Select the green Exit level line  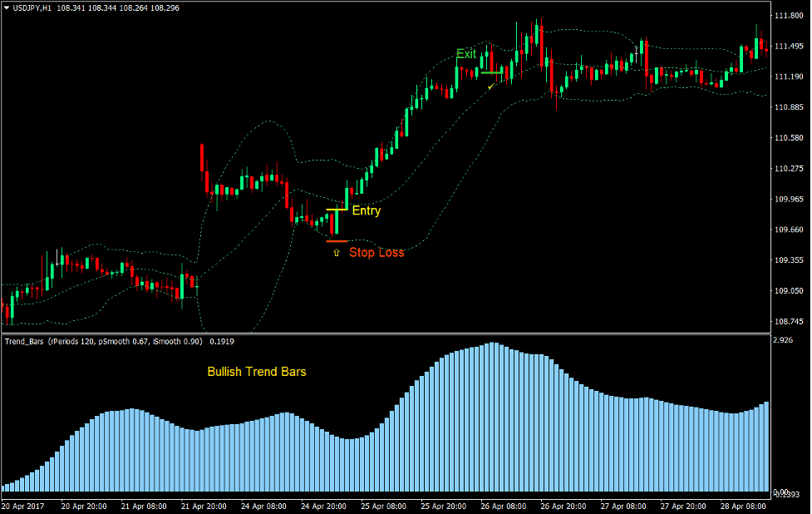pyautogui.click(x=490, y=72)
